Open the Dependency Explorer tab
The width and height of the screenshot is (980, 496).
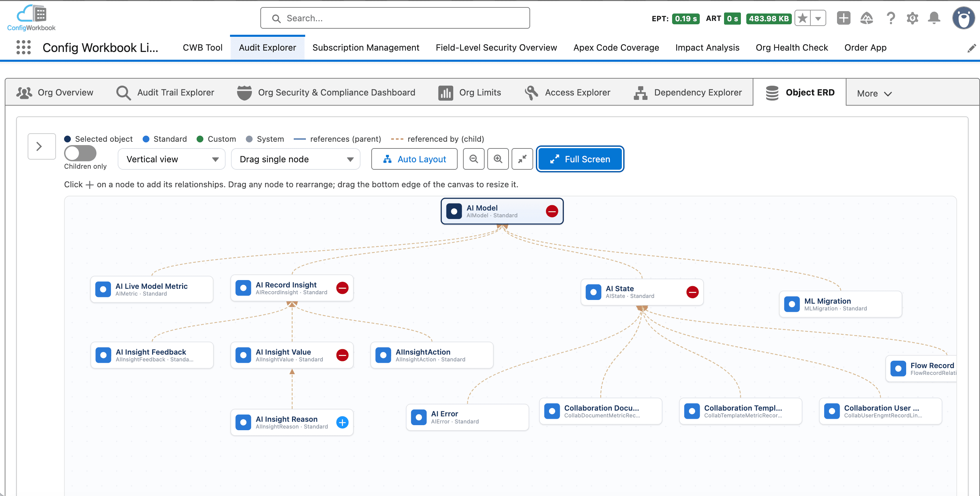(688, 92)
